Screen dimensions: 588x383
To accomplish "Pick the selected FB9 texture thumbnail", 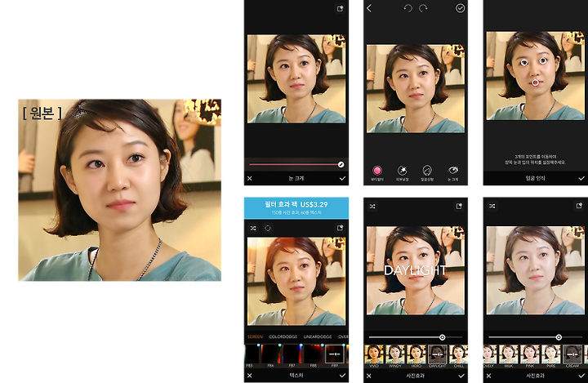I will pos(335,354).
